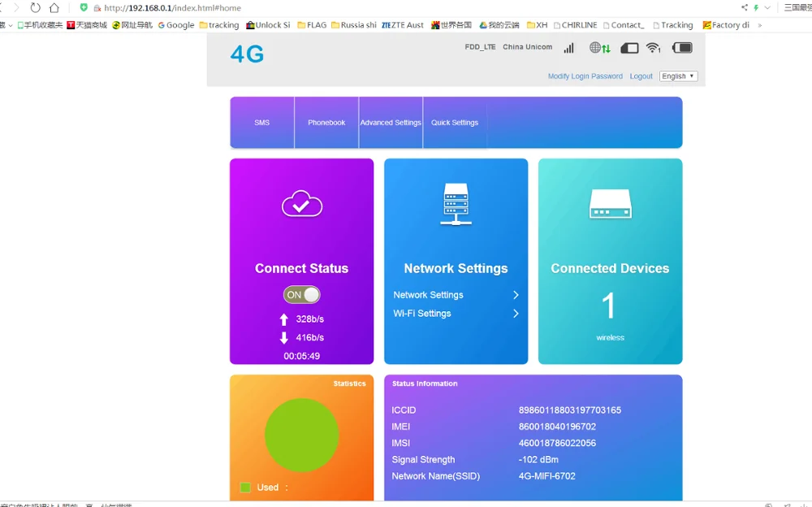
Task: Click the green Used legend swatch
Action: coord(245,487)
